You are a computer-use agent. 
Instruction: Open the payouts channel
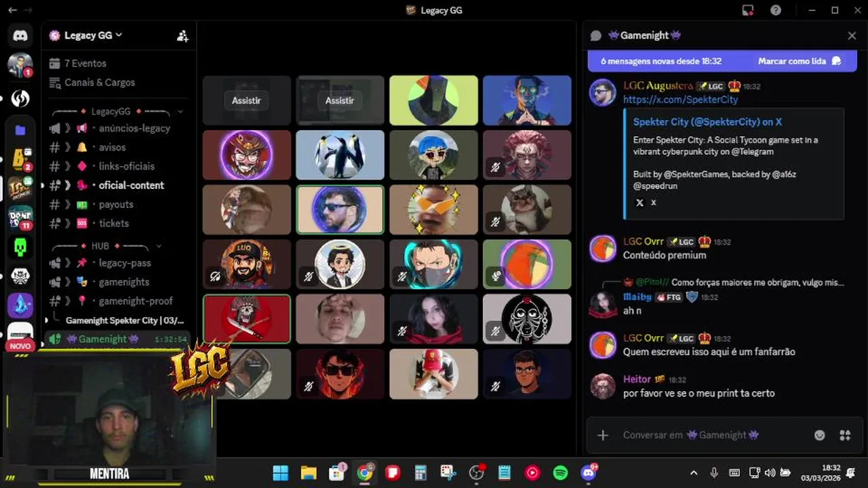point(115,204)
